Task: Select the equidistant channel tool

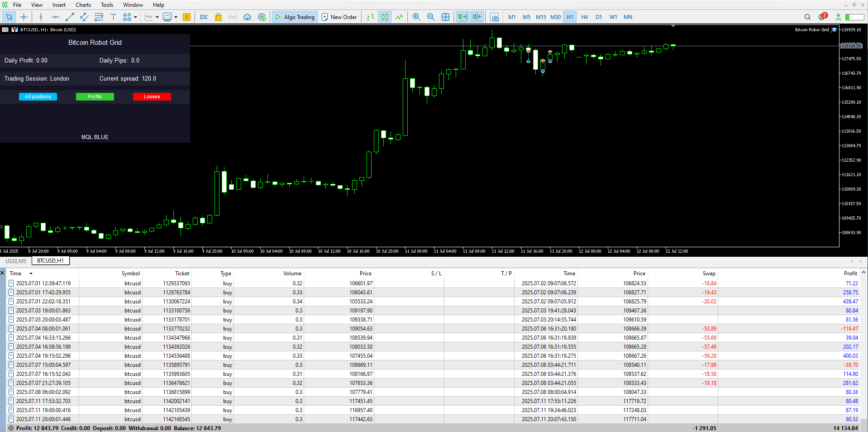Action: point(84,17)
